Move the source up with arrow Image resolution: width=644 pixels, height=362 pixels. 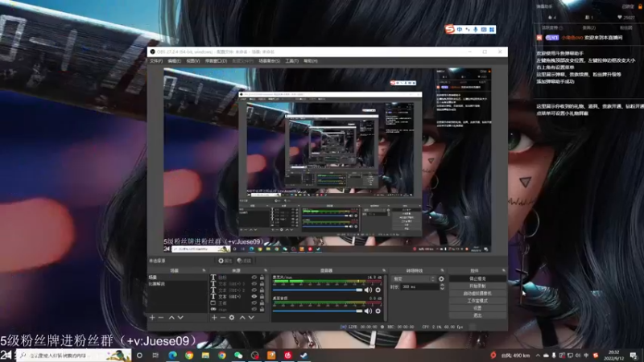[x=242, y=318]
